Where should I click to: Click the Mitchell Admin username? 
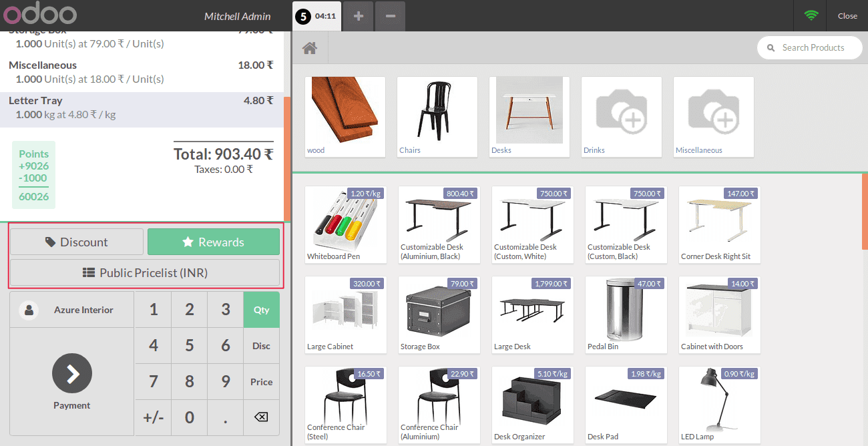pyautogui.click(x=237, y=16)
